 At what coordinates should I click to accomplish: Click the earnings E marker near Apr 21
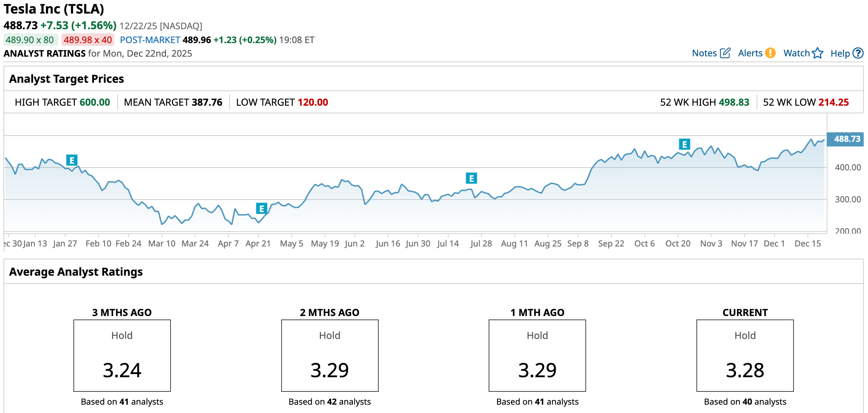(x=261, y=209)
